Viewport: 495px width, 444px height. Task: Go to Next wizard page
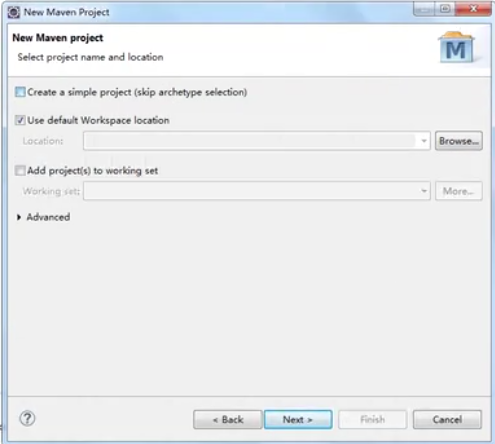point(298,419)
